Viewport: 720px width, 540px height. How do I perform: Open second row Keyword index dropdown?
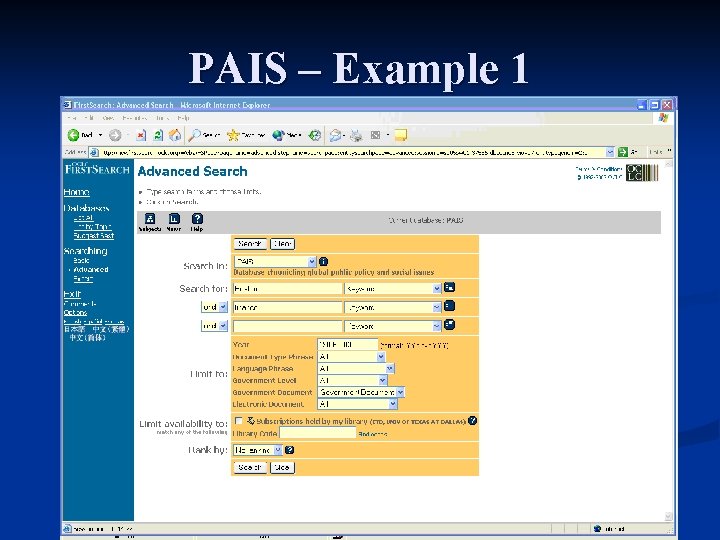436,307
